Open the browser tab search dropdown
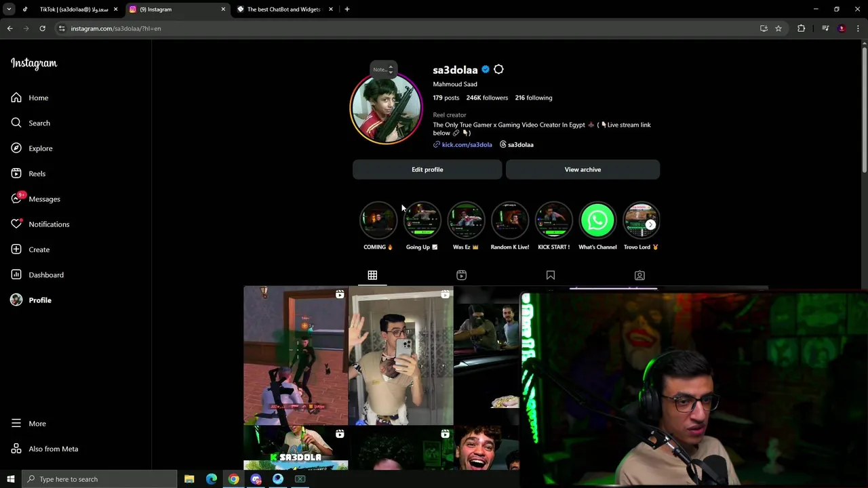Image resolution: width=868 pixels, height=488 pixels. coord(9,9)
